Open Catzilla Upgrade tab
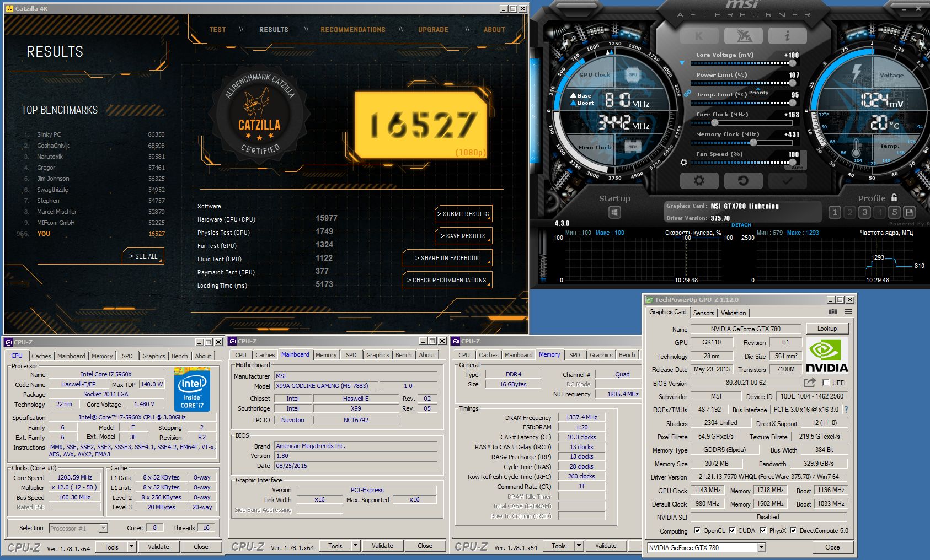 point(433,30)
